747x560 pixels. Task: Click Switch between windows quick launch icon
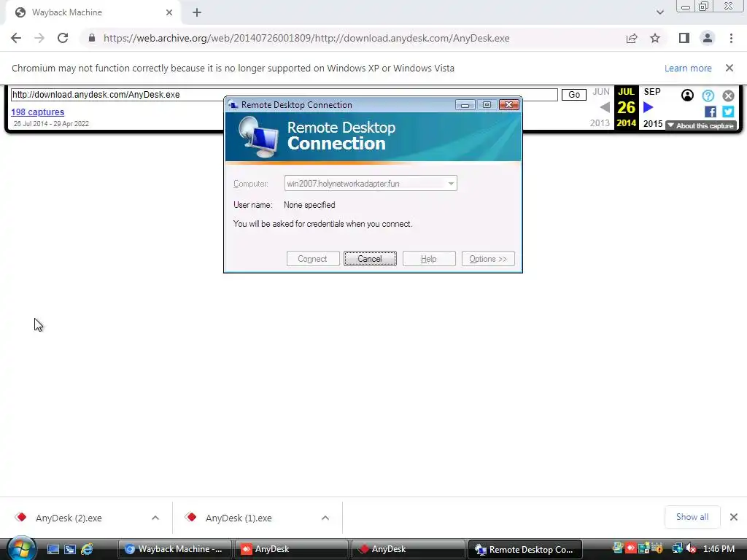click(70, 550)
